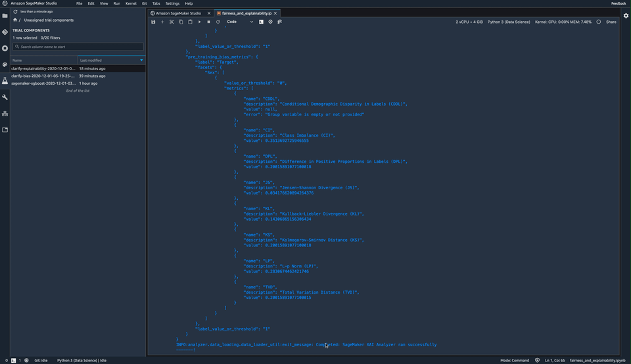Open SageMaker experiments flask icon in sidebar
This screenshot has width=631, height=364.
point(5,80)
